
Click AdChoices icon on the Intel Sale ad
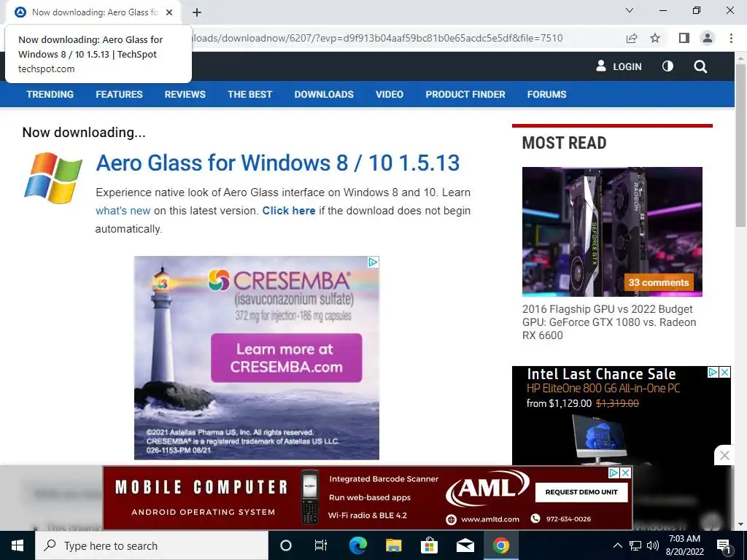coord(713,372)
